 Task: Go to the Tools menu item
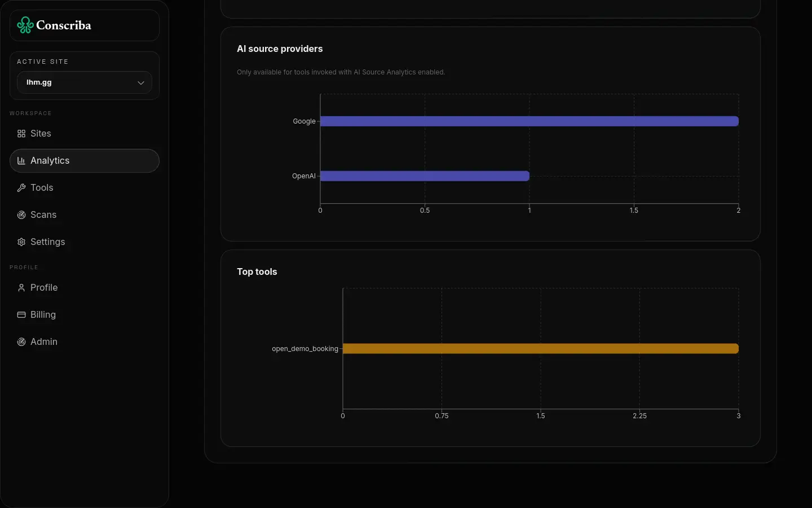pos(42,188)
